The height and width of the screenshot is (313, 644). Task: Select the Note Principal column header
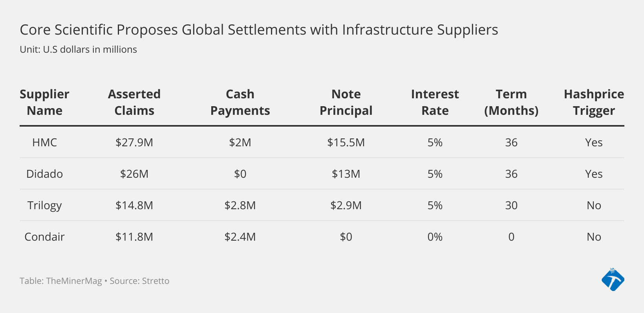(346, 102)
